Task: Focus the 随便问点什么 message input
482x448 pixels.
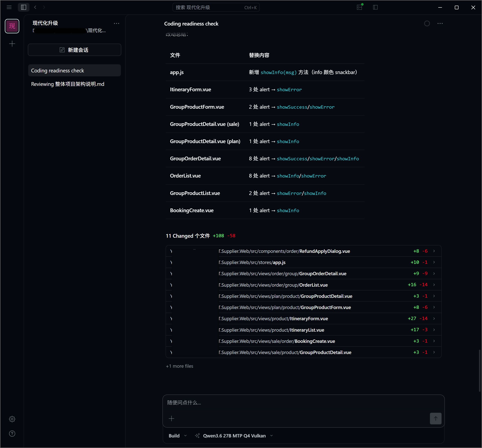Action: (x=303, y=403)
